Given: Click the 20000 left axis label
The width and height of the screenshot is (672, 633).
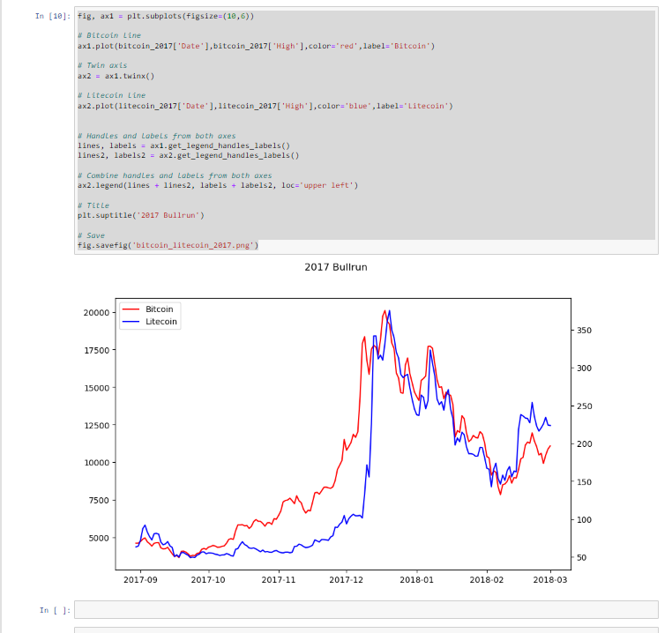Looking at the screenshot, I should click(x=96, y=312).
